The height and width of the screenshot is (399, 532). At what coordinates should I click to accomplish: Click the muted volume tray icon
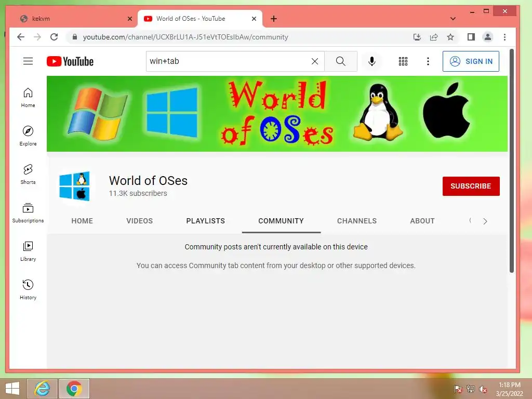[483, 389]
